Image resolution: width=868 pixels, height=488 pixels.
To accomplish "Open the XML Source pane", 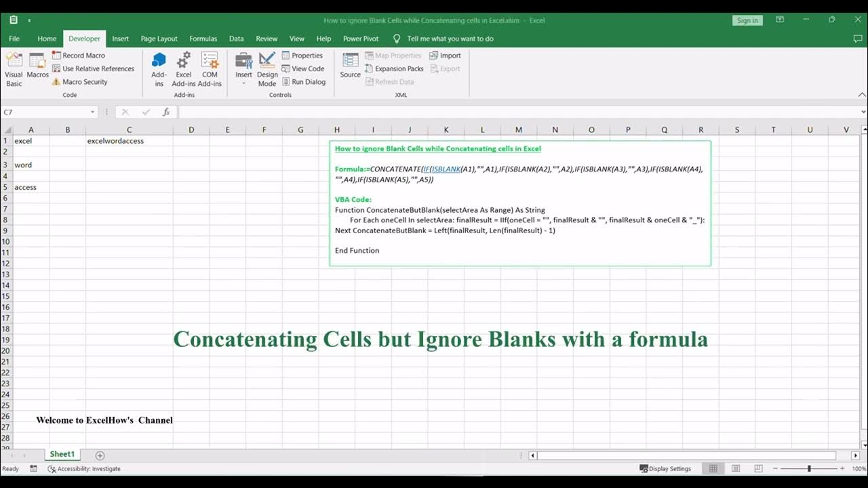I will [350, 66].
